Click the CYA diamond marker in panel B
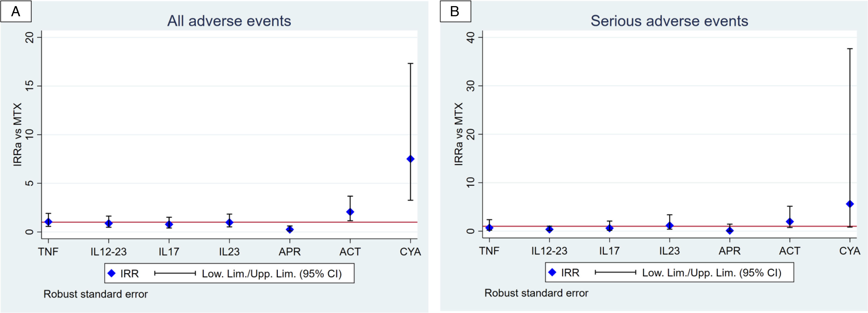868x313 pixels. pos(850,204)
